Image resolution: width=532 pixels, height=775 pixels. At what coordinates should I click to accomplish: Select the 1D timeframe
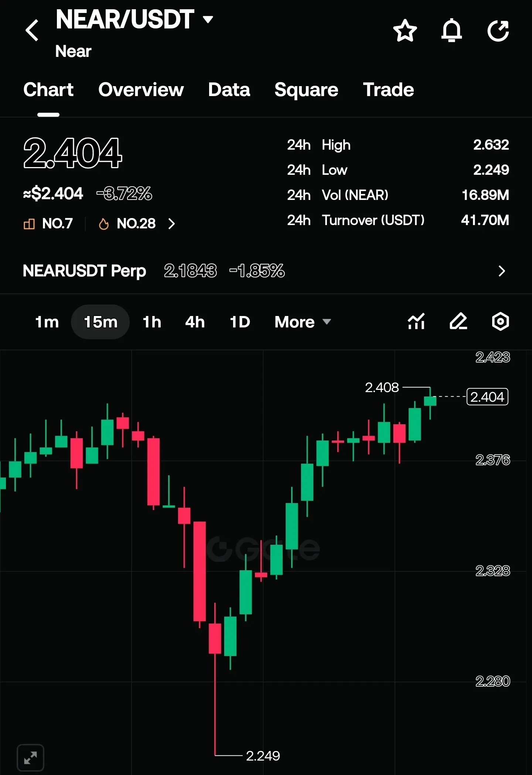(x=240, y=322)
